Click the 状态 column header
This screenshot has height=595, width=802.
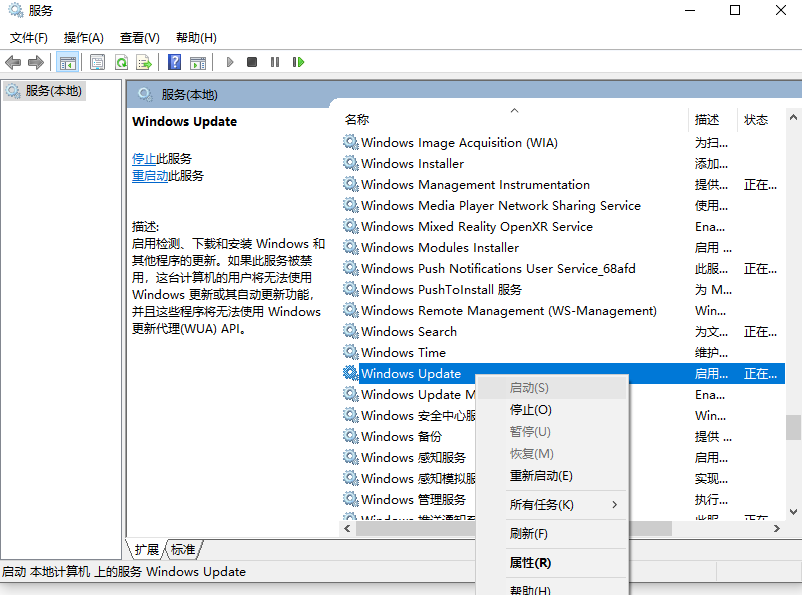(756, 120)
